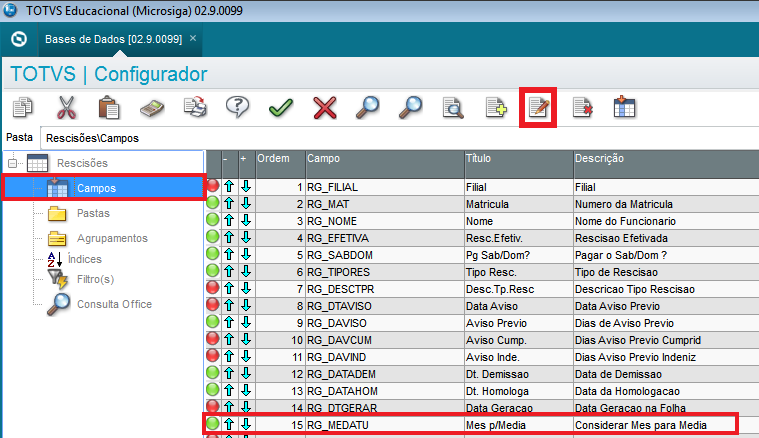The height and width of the screenshot is (438, 759).
Task: Click the TOTVS logo home icon
Action: (x=19, y=39)
